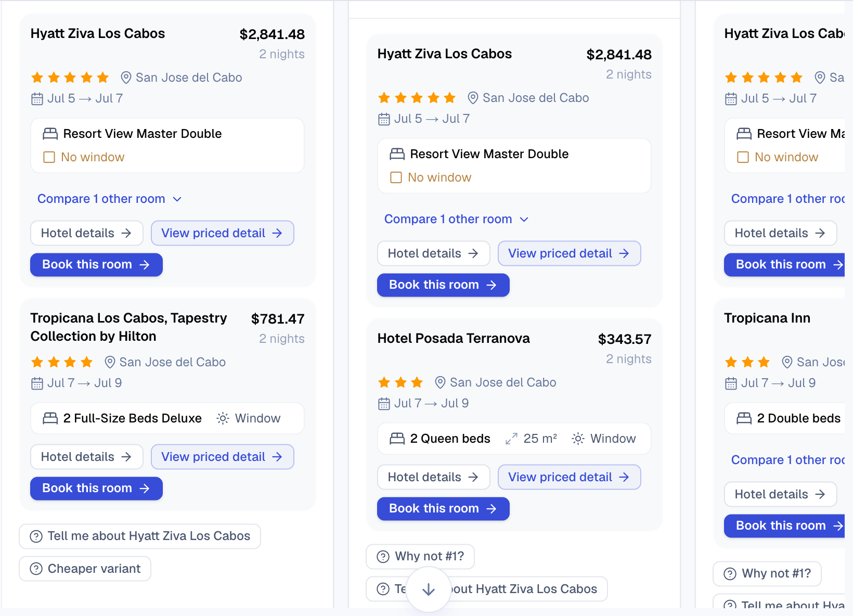Click sun icon beside Window in Tropicana Los Cabos card

[x=223, y=418]
